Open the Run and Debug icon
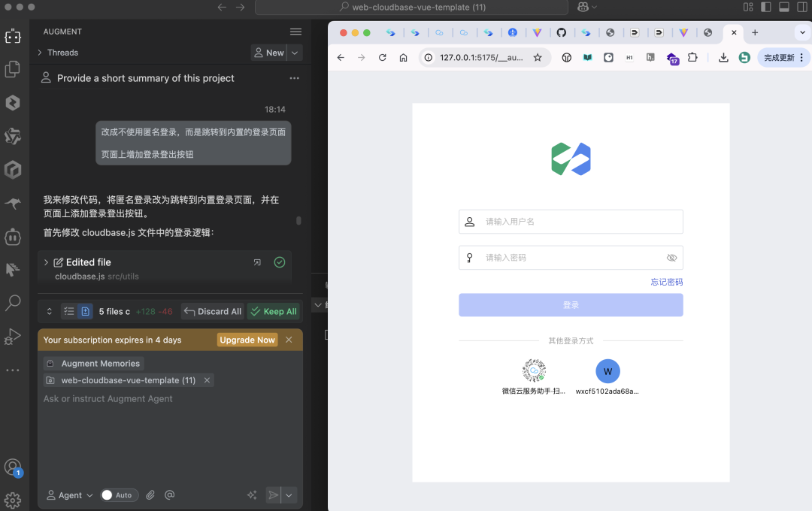The height and width of the screenshot is (511, 812). tap(14, 336)
